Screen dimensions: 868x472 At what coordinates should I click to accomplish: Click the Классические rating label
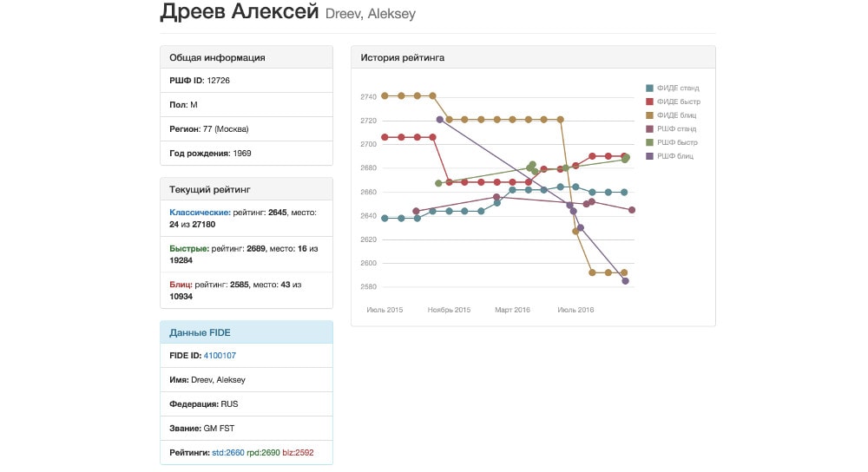pyautogui.click(x=200, y=212)
